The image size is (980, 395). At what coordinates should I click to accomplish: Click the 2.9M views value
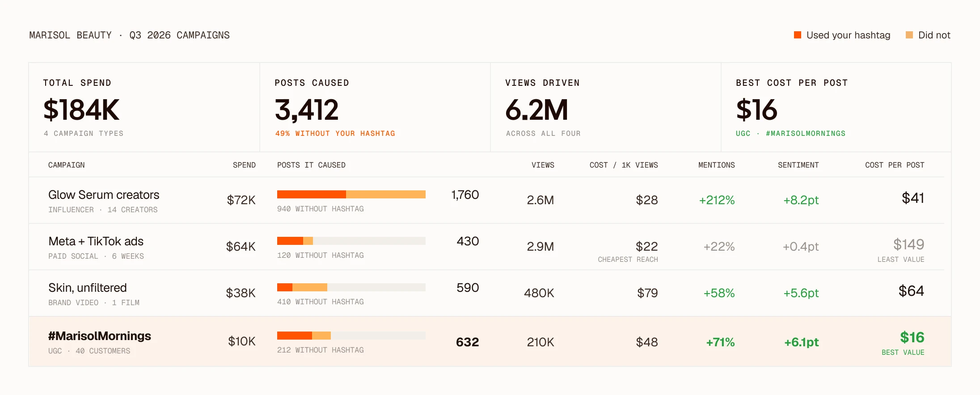click(540, 246)
